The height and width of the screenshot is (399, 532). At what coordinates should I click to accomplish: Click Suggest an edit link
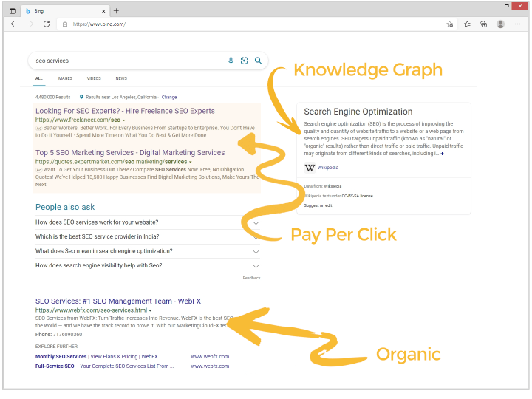coord(318,205)
